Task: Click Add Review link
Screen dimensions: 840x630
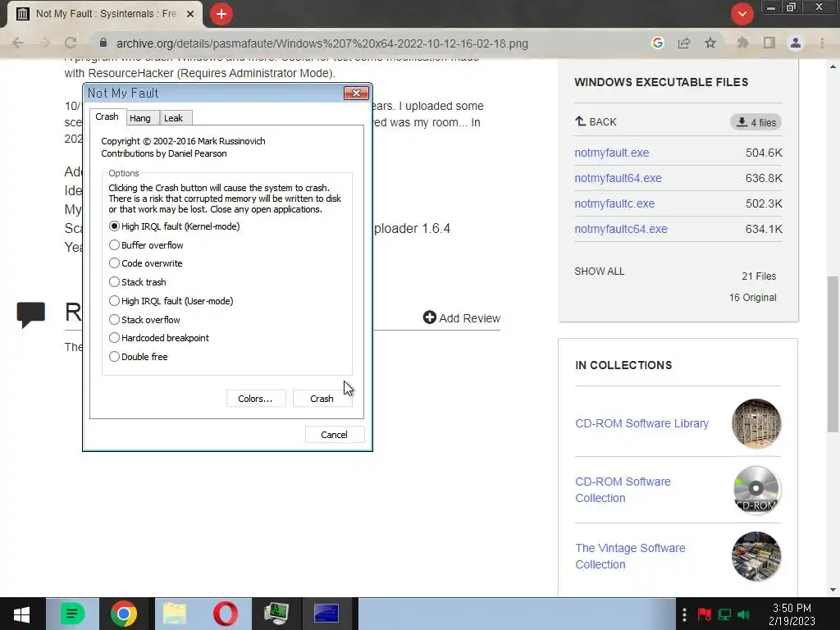Action: (x=462, y=318)
